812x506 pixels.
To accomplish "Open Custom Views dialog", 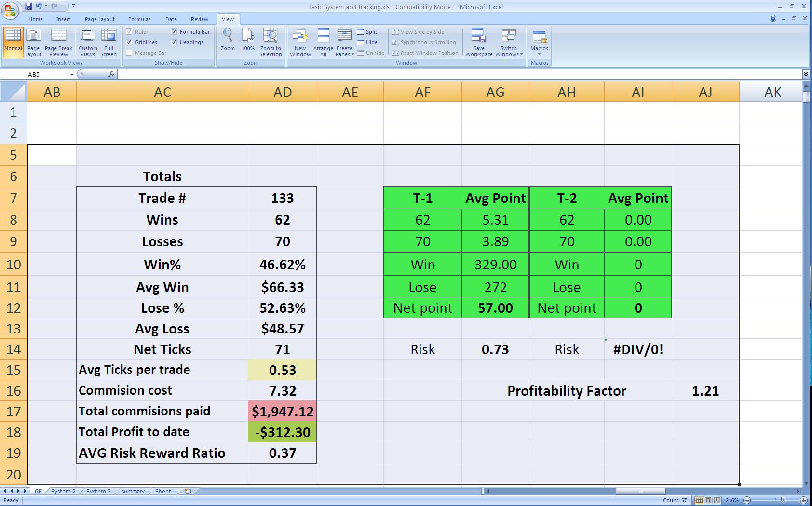I will click(88, 42).
